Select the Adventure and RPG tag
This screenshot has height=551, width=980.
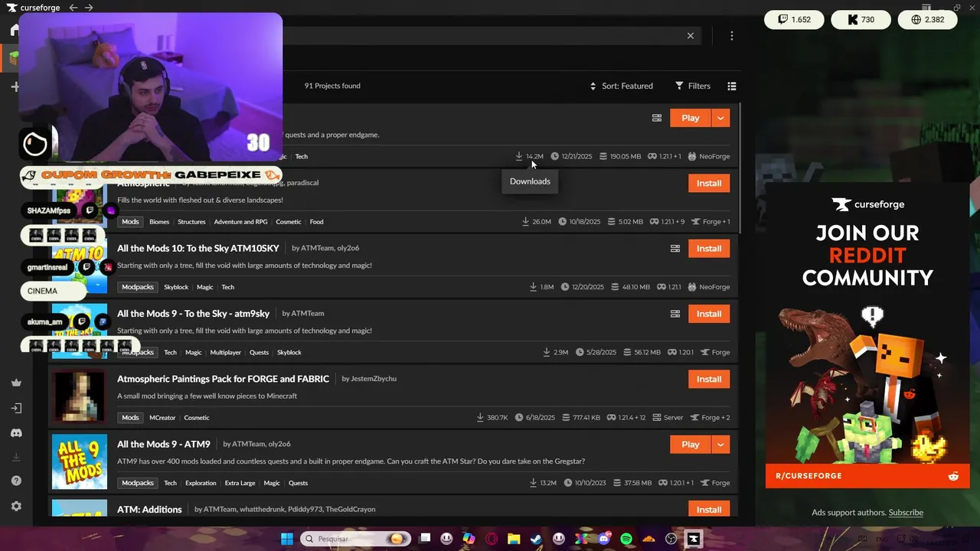pyautogui.click(x=240, y=222)
